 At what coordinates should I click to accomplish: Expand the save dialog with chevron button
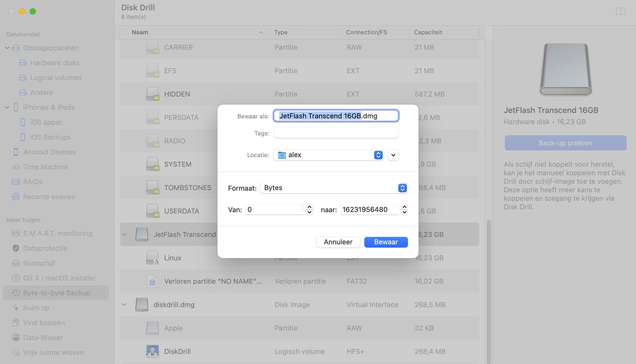click(393, 155)
